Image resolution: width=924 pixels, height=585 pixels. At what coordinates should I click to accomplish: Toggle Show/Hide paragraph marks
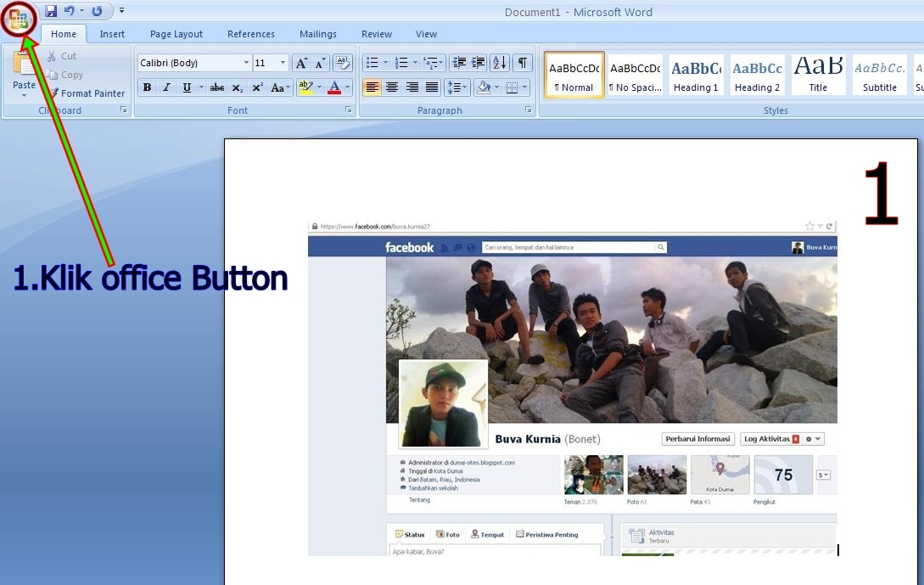click(x=523, y=63)
